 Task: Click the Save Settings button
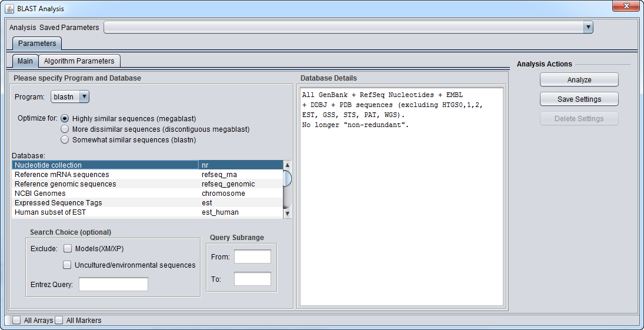point(579,99)
